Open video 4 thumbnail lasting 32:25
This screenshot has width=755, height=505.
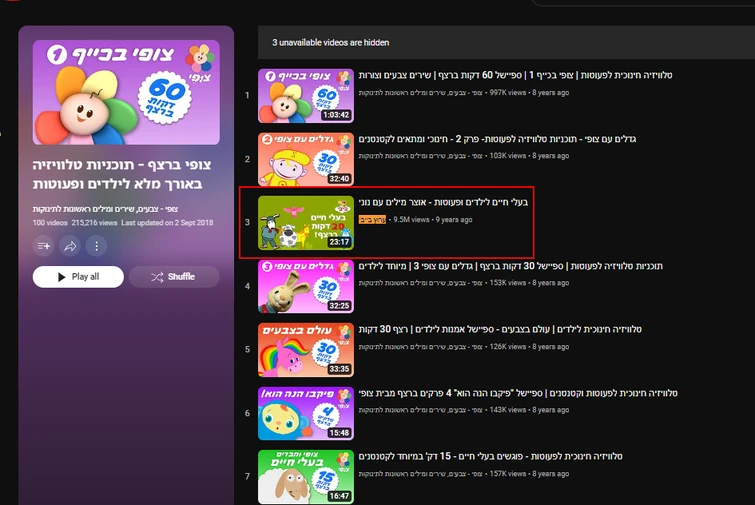(x=306, y=286)
